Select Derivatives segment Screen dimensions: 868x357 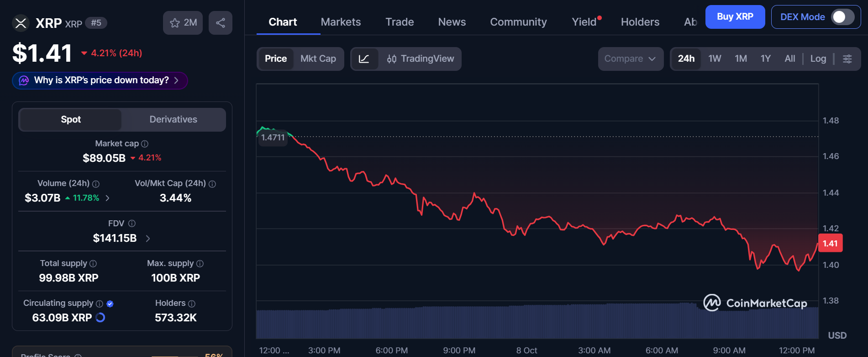[x=174, y=119]
